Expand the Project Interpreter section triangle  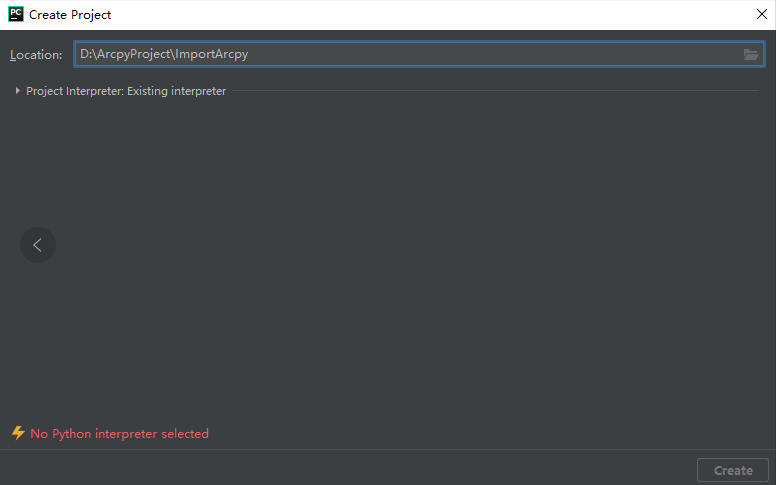click(18, 91)
